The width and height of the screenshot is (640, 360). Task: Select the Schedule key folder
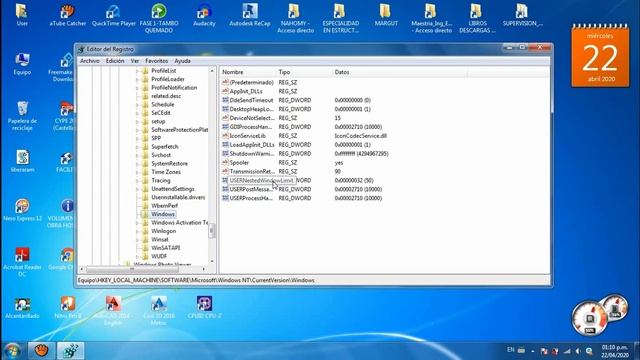click(x=162, y=104)
